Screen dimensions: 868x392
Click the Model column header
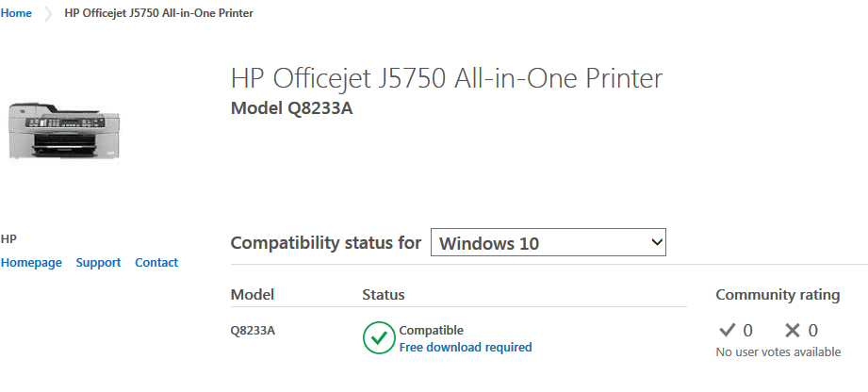tap(252, 295)
